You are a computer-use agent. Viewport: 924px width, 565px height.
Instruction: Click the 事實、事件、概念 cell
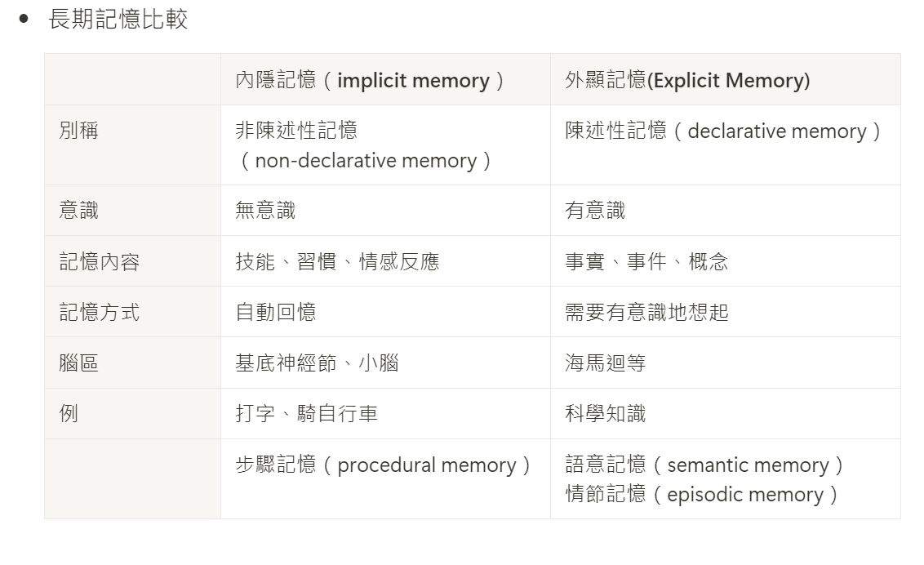[646, 261]
